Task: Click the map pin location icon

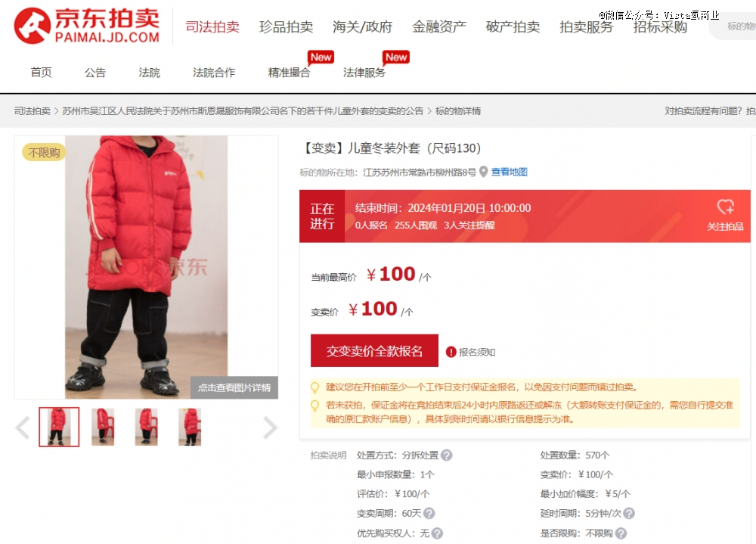Action: click(483, 172)
